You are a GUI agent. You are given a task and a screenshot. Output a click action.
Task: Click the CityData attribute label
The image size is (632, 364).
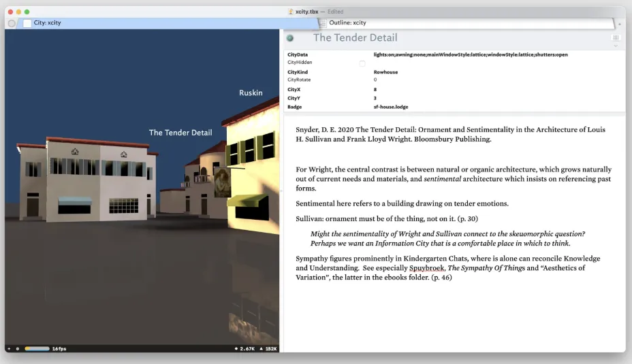pos(298,54)
